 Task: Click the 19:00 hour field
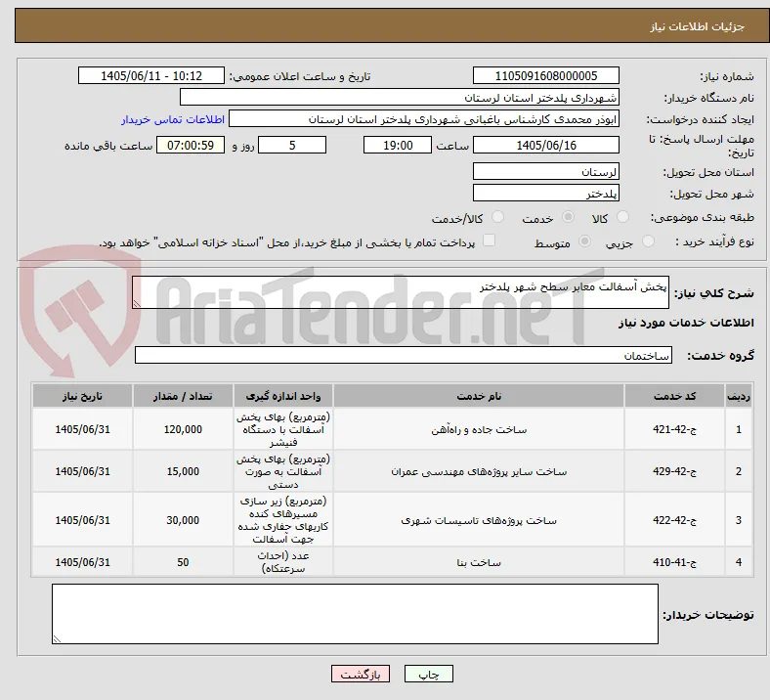[x=398, y=145]
